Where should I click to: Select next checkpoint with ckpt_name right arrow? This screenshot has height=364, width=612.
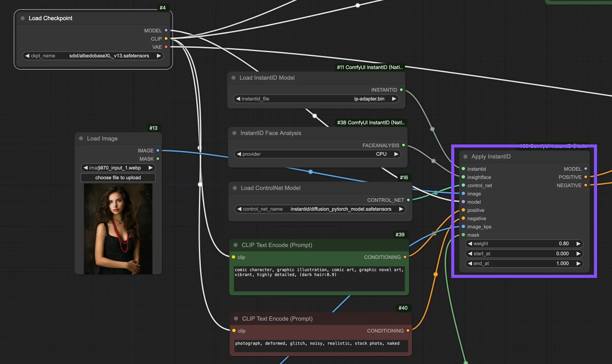(x=159, y=56)
